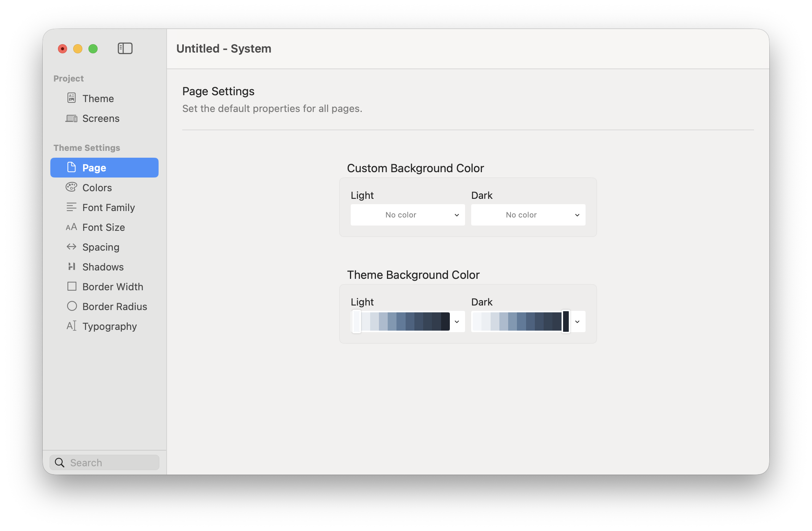
Task: Select the Font Size label
Action: pyautogui.click(x=103, y=227)
